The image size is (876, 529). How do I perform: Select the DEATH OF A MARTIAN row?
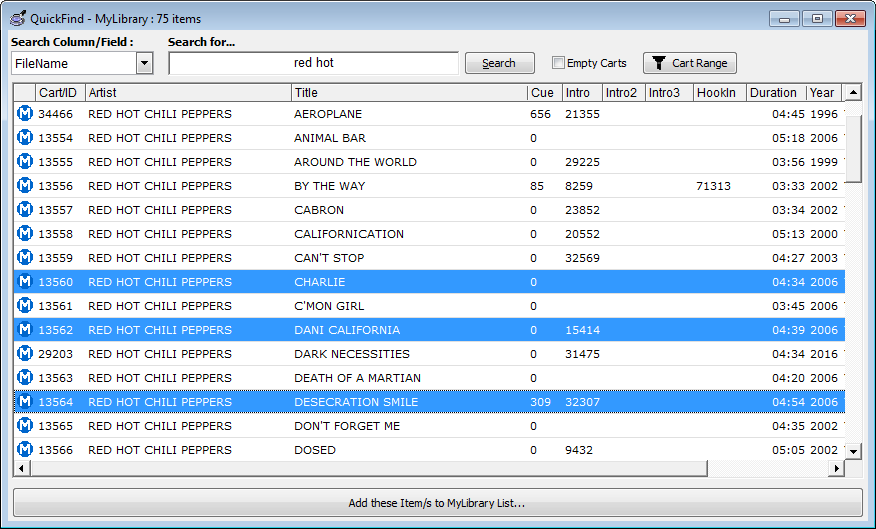tap(357, 378)
